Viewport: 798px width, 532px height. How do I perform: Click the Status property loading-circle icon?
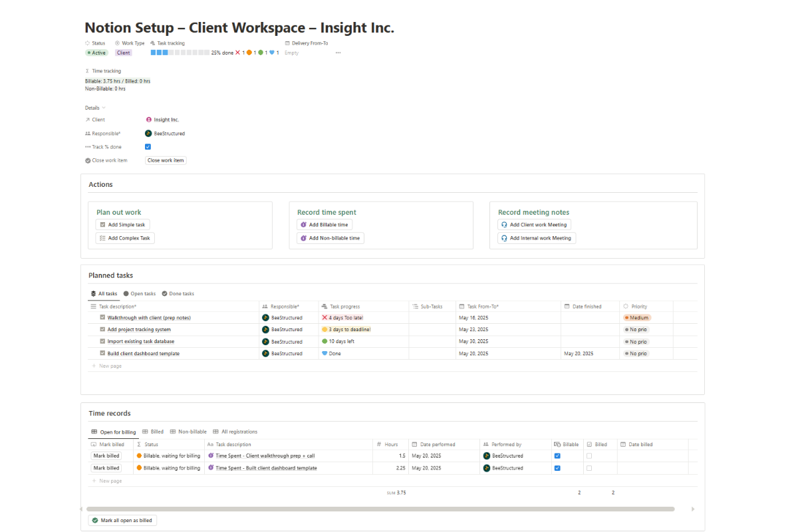coord(88,43)
